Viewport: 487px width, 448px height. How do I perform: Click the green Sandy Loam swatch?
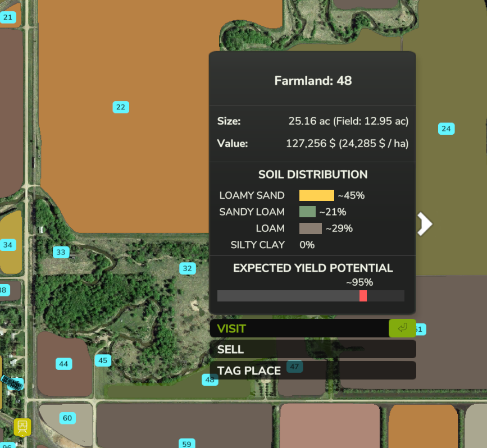pos(307,212)
